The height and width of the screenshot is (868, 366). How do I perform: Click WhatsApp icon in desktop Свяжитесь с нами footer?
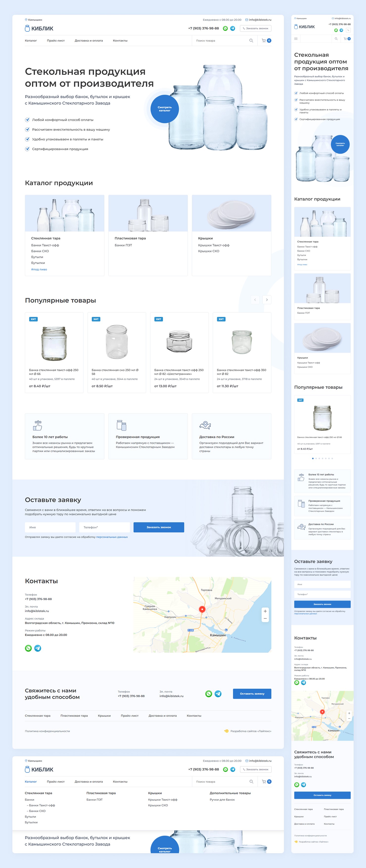pyautogui.click(x=209, y=694)
